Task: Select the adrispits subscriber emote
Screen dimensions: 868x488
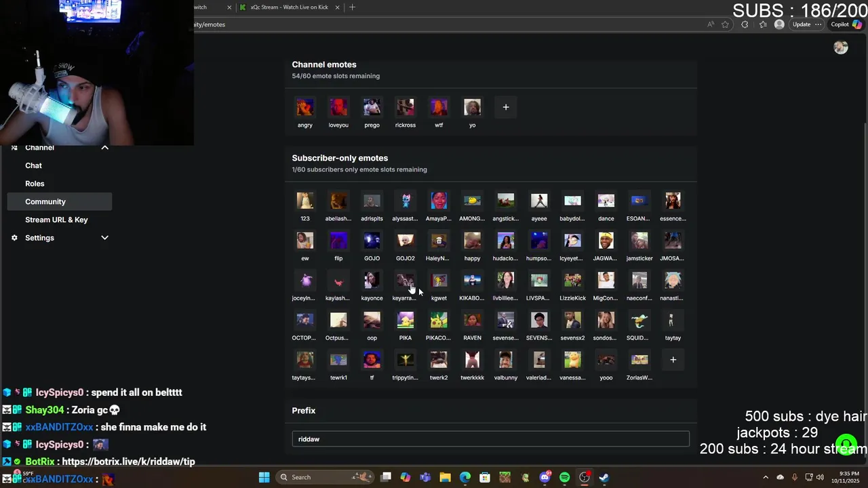Action: (372, 201)
